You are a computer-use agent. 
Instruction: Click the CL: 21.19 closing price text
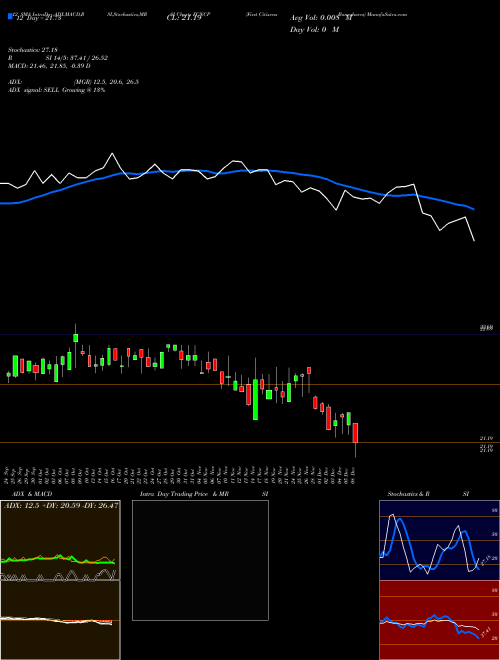pos(184,18)
